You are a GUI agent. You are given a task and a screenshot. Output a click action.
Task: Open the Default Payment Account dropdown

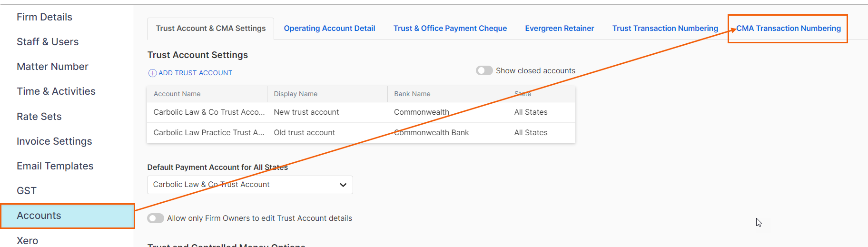250,185
